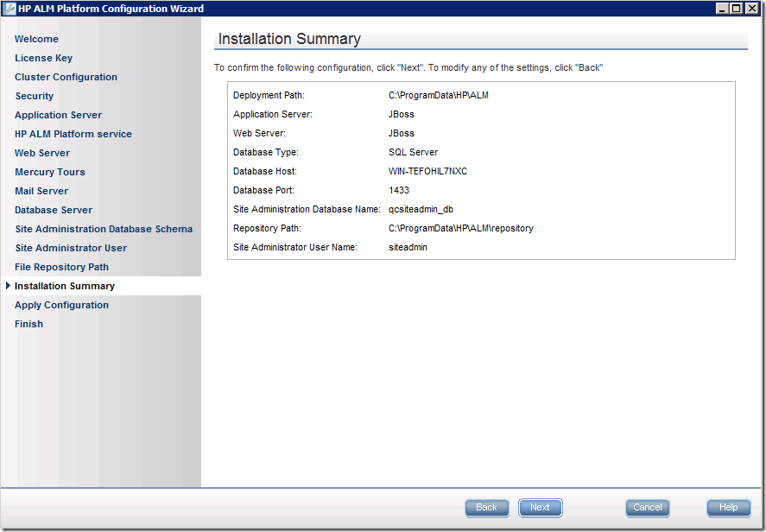Click the database port value 1433
Screen dimensions: 766x532
click(x=399, y=191)
